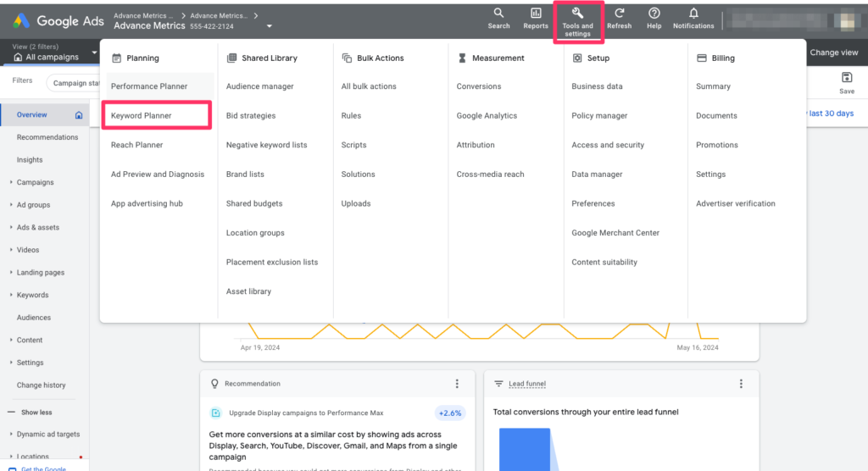
Task: Open Negative keyword lists
Action: 266,145
